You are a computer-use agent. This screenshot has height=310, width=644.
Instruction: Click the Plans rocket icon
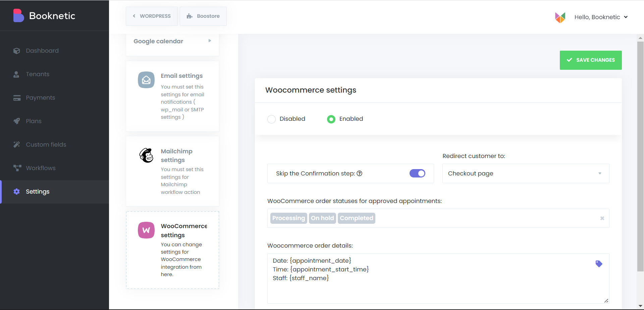(17, 121)
